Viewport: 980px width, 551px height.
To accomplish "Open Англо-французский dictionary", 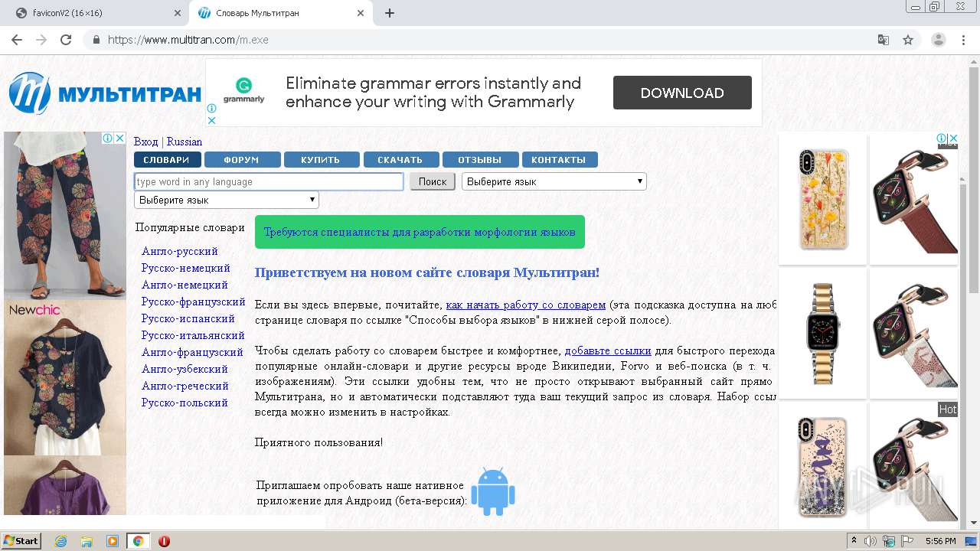I will pyautogui.click(x=193, y=352).
